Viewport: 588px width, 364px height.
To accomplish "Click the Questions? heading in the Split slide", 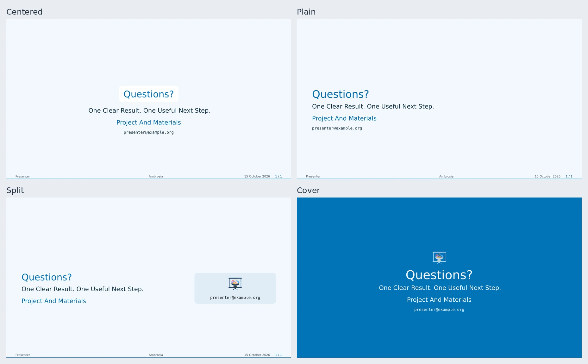I will [47, 277].
